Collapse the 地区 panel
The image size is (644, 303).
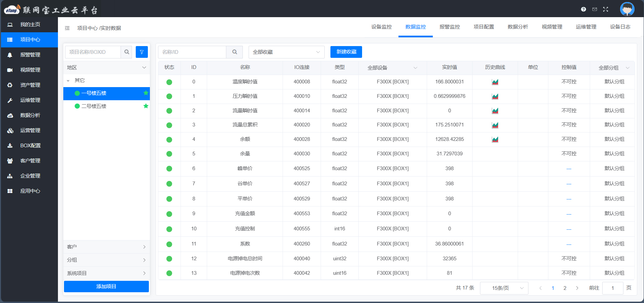(106, 68)
